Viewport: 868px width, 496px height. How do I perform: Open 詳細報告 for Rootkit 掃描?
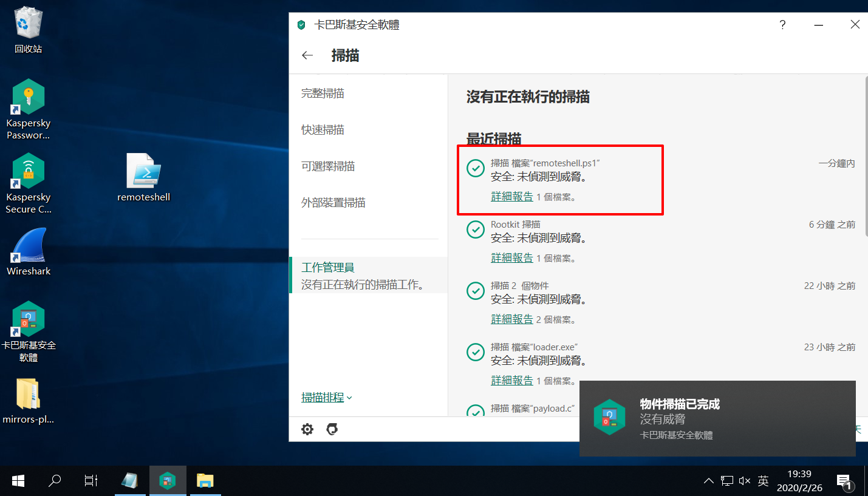point(512,258)
